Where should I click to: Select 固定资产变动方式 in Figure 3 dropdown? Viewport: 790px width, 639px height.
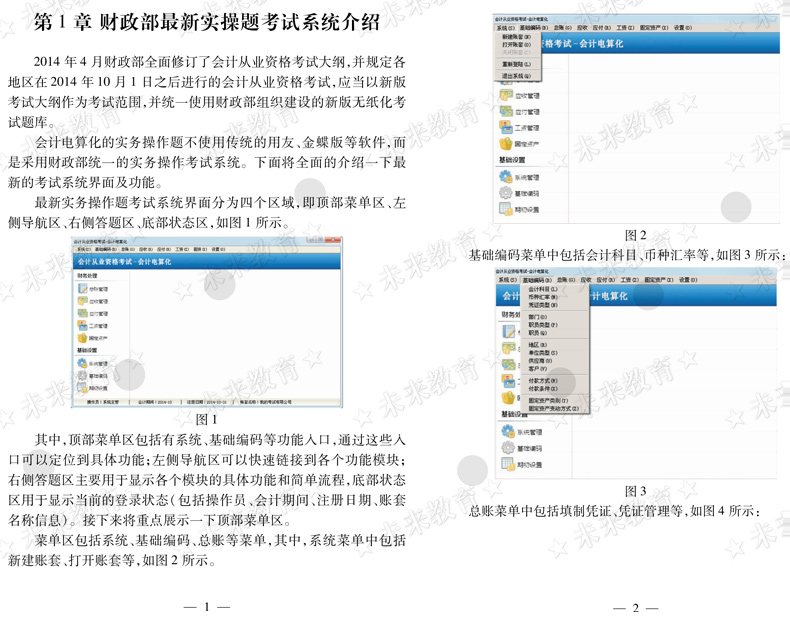[x=554, y=408]
